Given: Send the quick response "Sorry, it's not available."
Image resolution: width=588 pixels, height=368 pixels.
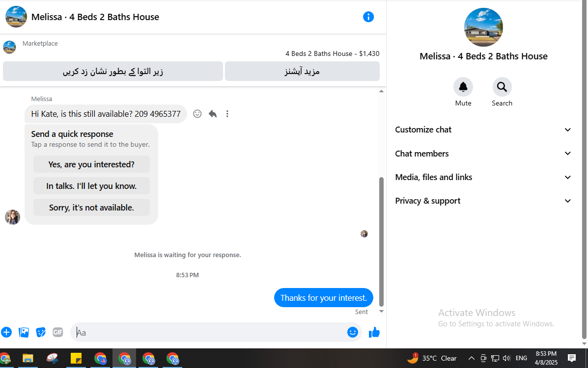Looking at the screenshot, I should 91,207.
